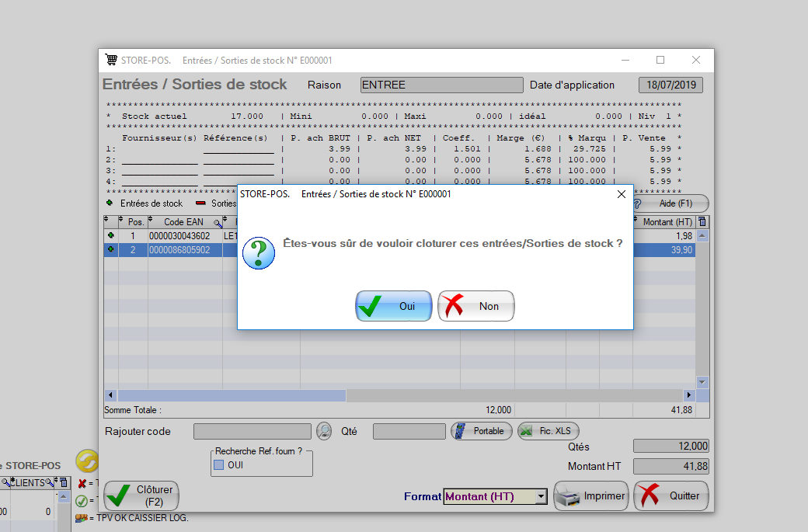Click the Clôturer (F2) button

(141, 495)
